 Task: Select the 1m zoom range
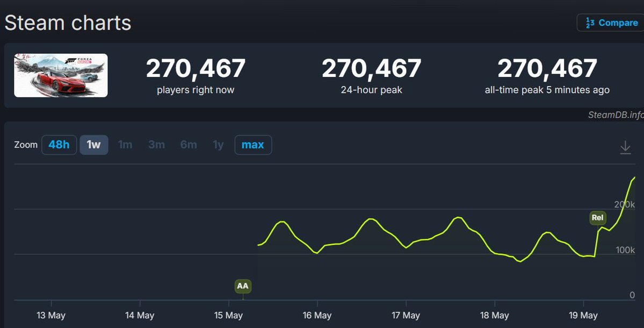point(125,145)
